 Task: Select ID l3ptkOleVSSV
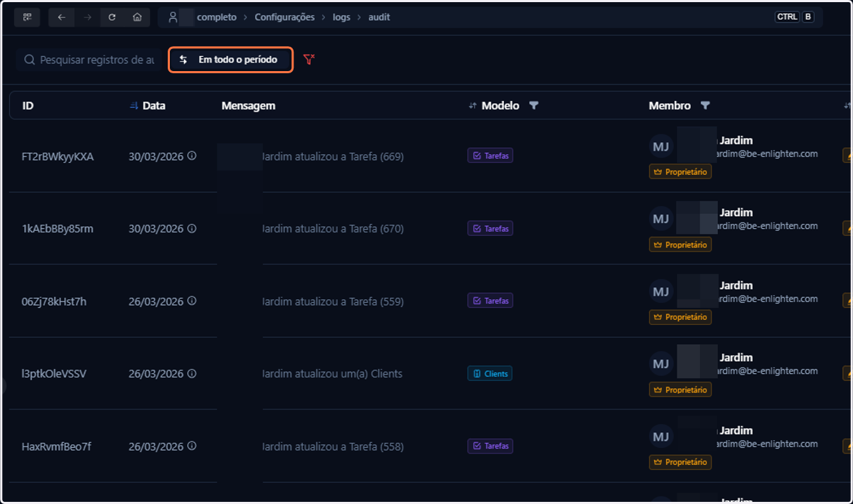click(x=54, y=374)
